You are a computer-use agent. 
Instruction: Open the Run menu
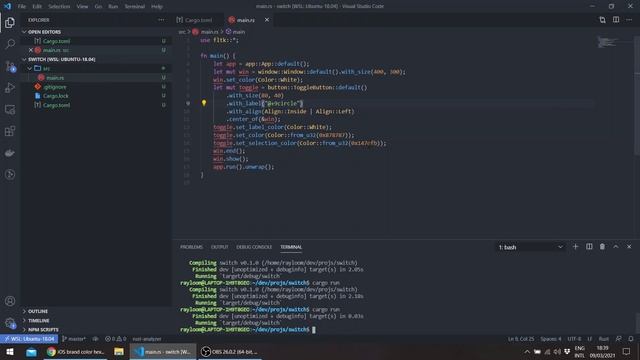point(113,7)
